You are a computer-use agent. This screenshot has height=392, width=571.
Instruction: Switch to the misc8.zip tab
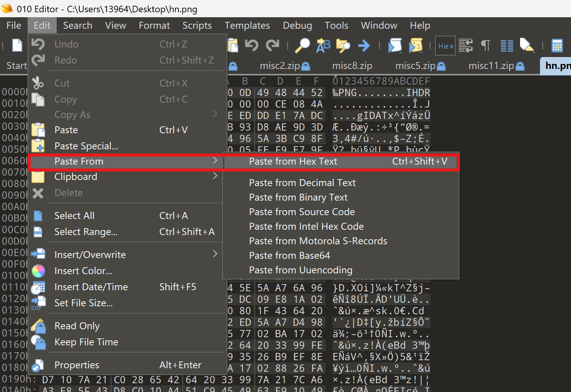click(x=352, y=66)
